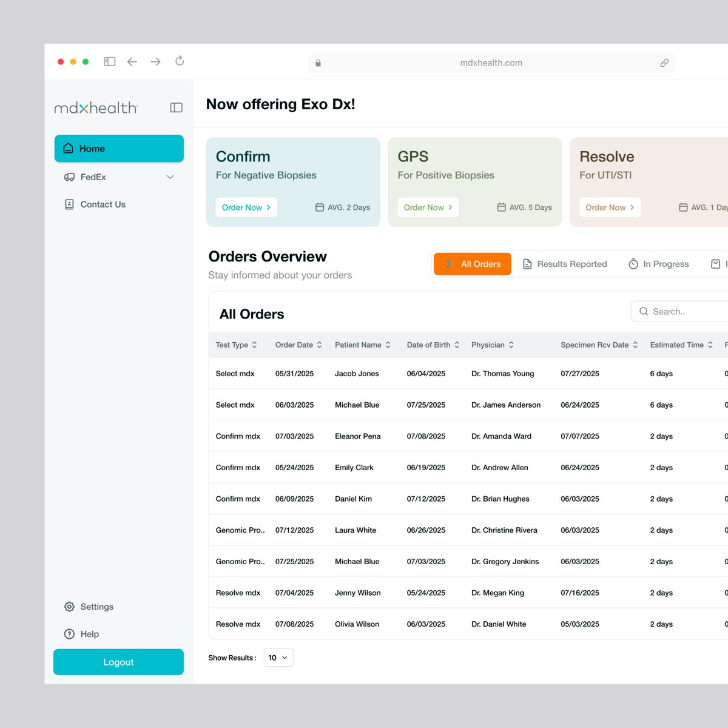The image size is (728, 728).
Task: Click Dr. Brian Hughes physician cell
Action: (x=500, y=499)
